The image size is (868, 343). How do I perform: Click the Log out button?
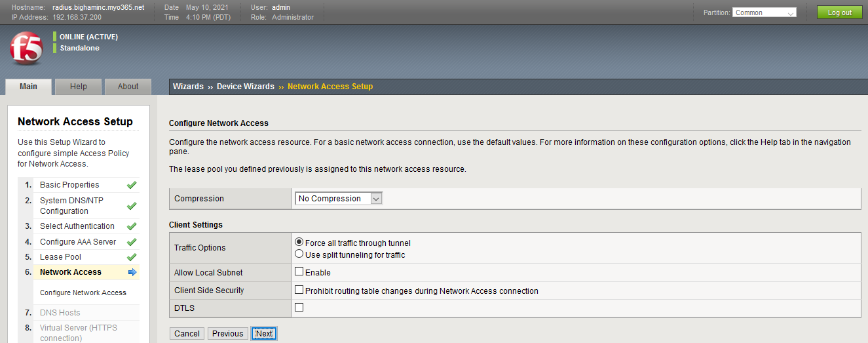pyautogui.click(x=840, y=12)
